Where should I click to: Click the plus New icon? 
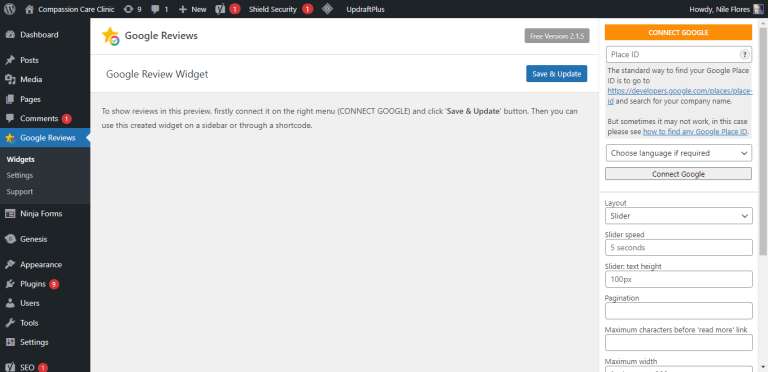coord(183,9)
